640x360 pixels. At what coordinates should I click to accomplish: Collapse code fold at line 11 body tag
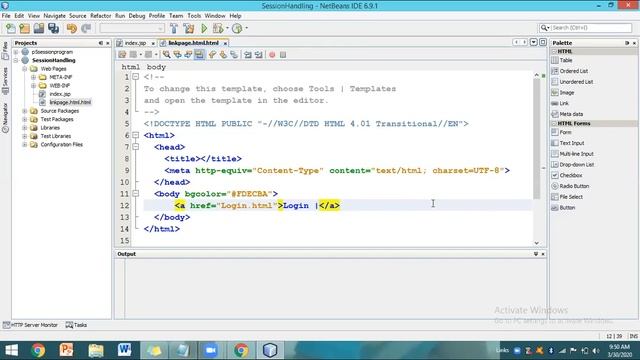click(136, 193)
